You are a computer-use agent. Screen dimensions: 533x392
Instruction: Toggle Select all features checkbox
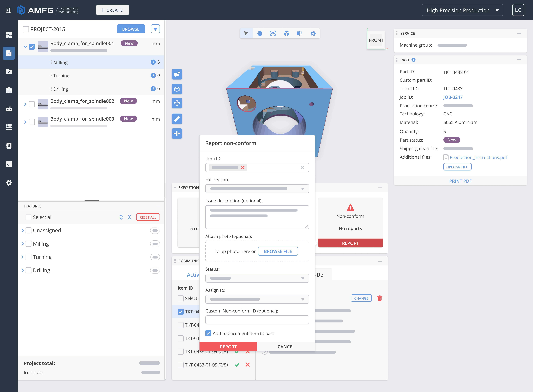[29, 217]
